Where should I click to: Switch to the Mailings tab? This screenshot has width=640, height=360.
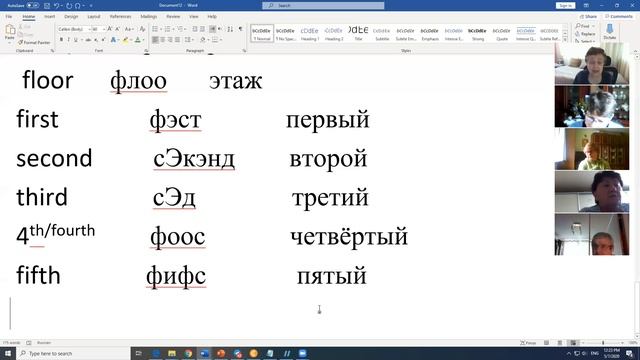pyautogui.click(x=149, y=17)
